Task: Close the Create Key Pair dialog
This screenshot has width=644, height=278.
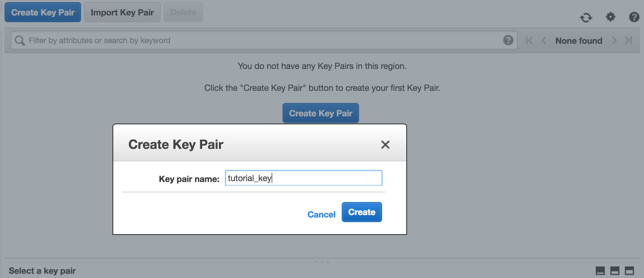Action: [x=385, y=145]
